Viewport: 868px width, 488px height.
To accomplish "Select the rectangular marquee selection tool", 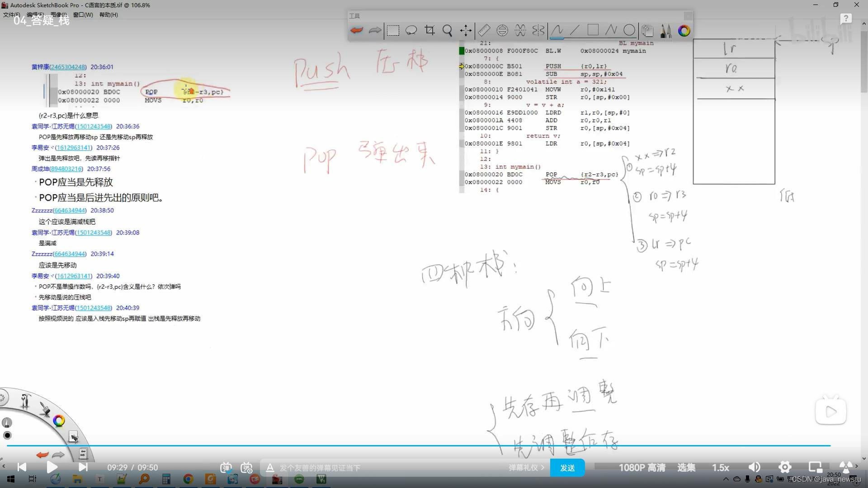I will [393, 31].
